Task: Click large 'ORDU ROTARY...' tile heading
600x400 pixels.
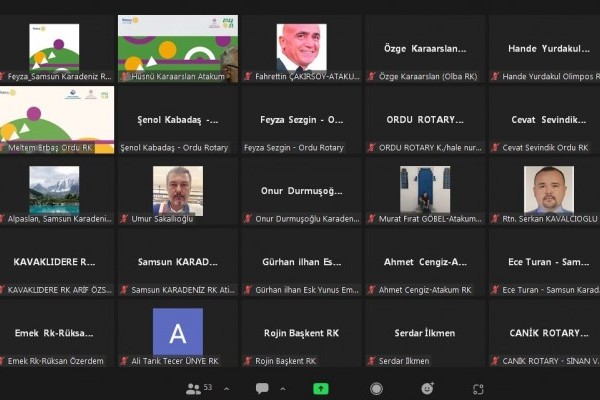Action: pyautogui.click(x=425, y=120)
